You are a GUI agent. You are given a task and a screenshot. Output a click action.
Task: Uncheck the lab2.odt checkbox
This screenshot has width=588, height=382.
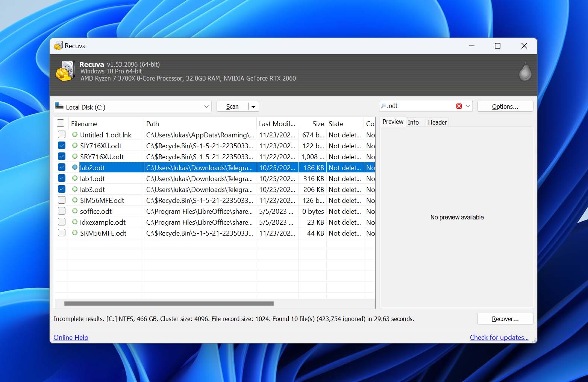(x=62, y=167)
